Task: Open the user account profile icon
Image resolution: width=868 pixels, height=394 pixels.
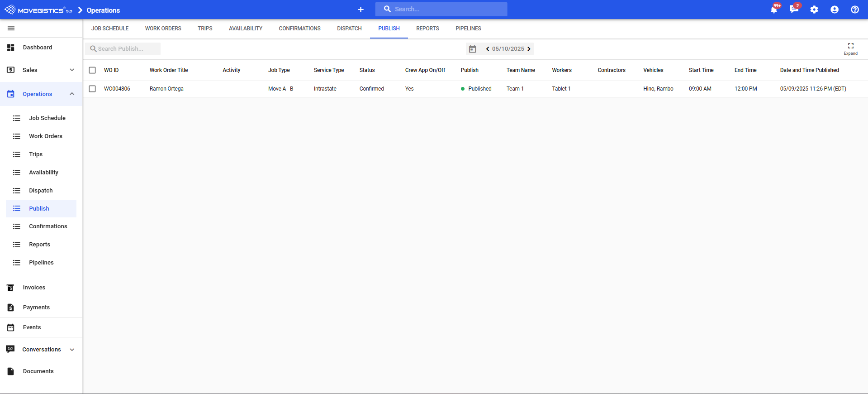Action: pos(835,10)
